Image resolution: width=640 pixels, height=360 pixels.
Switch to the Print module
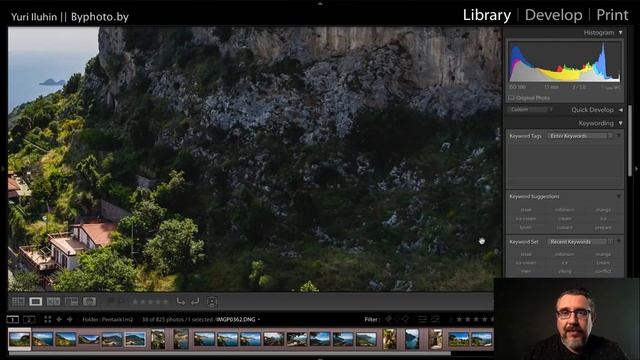612,15
